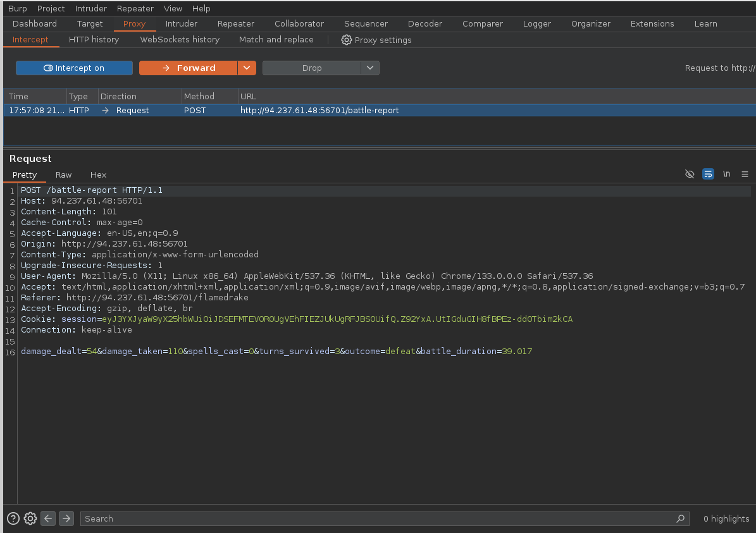Click the Content-Type header line
The height and width of the screenshot is (533, 756).
pyautogui.click(x=140, y=254)
